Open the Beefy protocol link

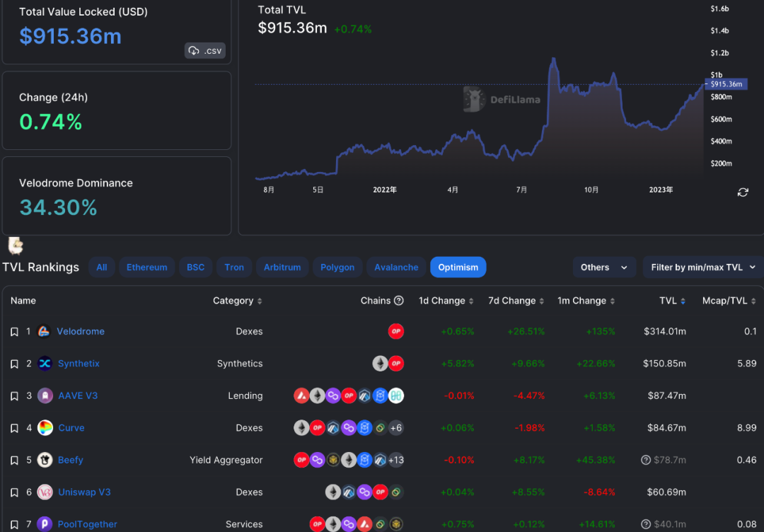tap(70, 460)
